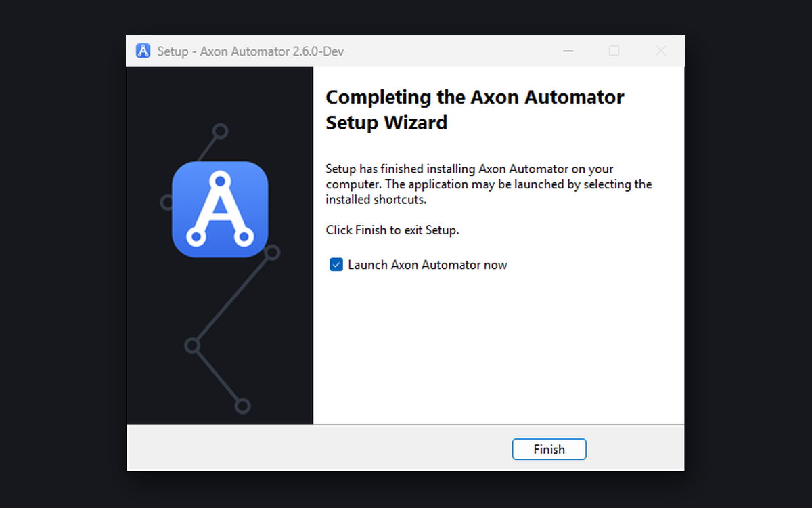Click the 'Click Finish to exit Setup.' text
The image size is (812, 508).
(x=392, y=230)
